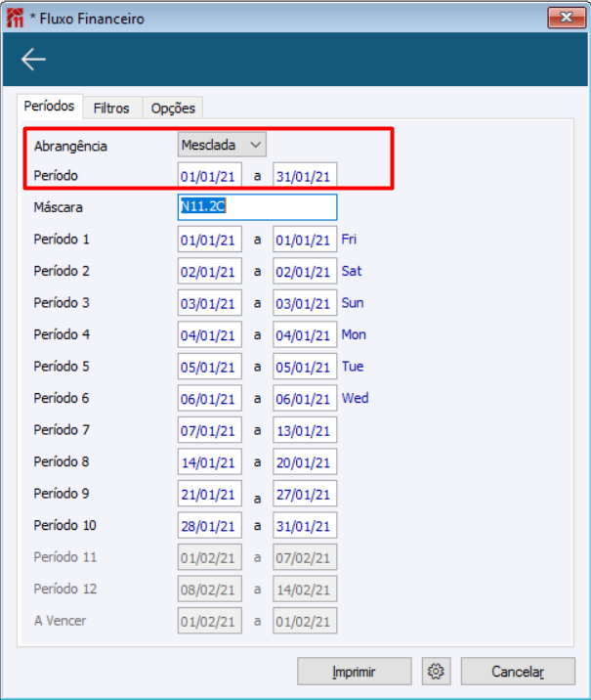Switch to the Opções tab
The image size is (591, 700).
173,109
